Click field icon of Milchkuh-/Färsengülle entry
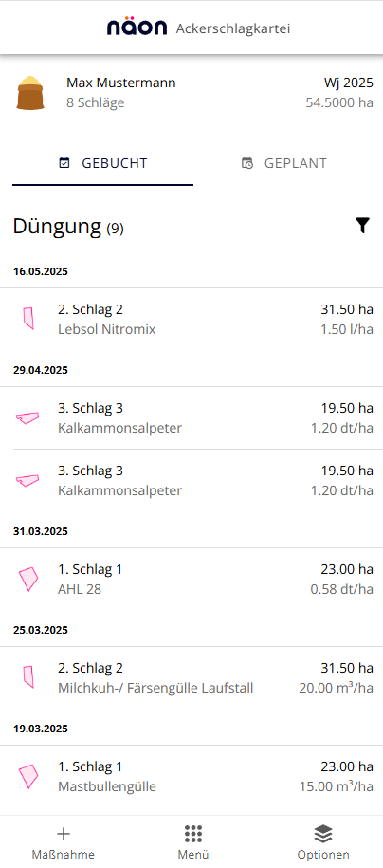383x868 pixels. pyautogui.click(x=27, y=677)
